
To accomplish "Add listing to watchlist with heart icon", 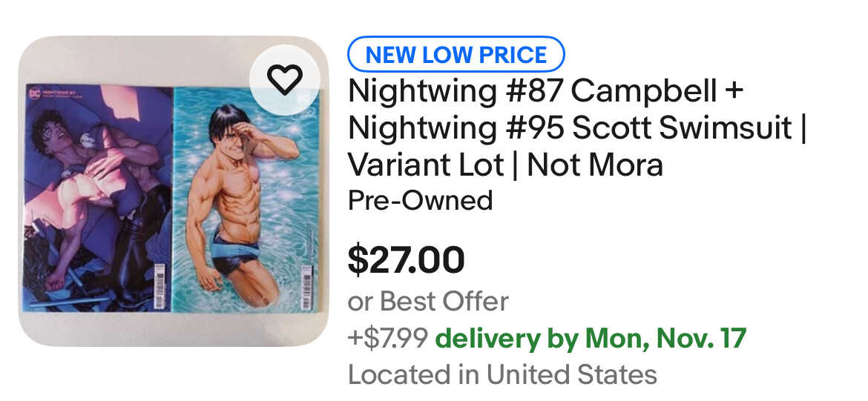I will point(285,79).
